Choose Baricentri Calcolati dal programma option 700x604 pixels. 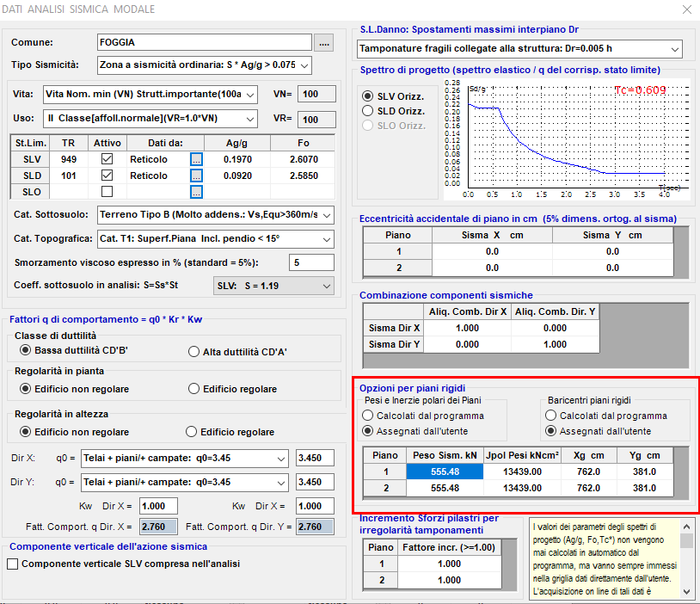click(x=551, y=416)
